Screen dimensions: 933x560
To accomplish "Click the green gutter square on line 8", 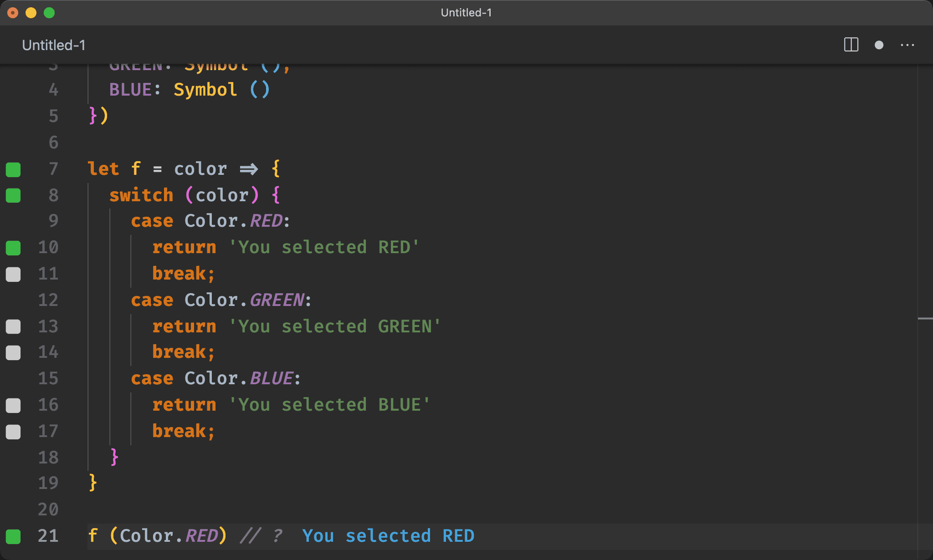I will tap(13, 196).
